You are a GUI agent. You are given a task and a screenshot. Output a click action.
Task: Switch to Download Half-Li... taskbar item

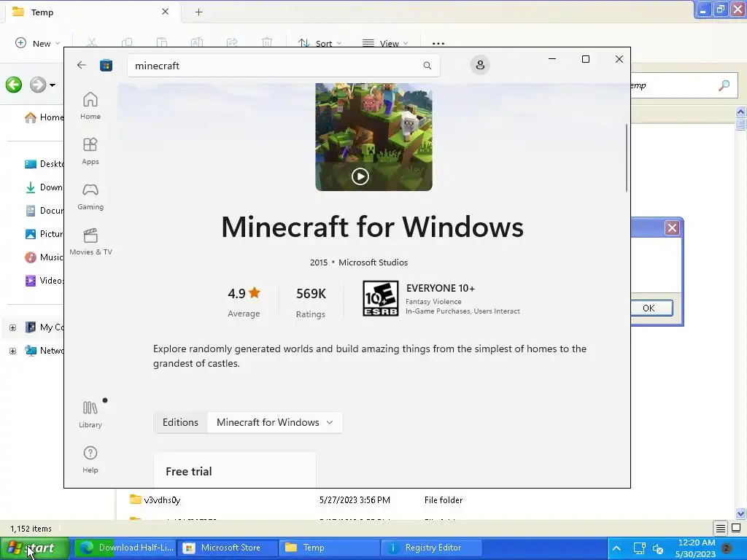(x=127, y=548)
